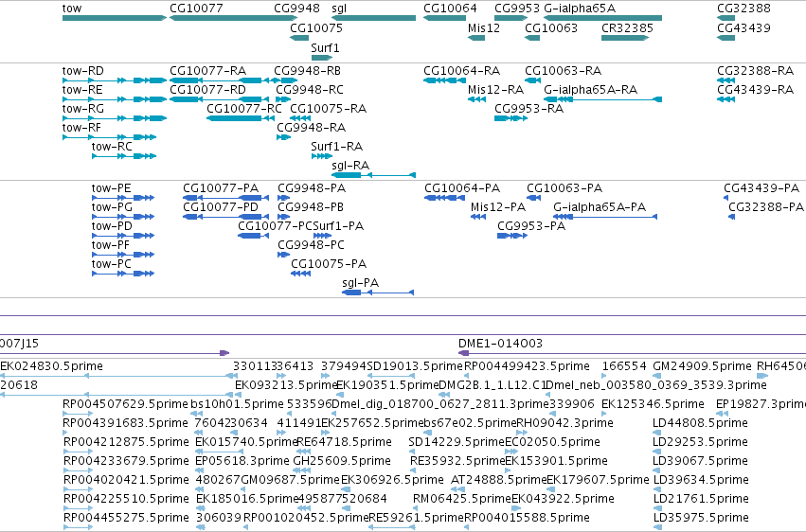The image size is (806, 532).
Task: Click EST LD44808.5prime
Action: pyautogui.click(x=657, y=433)
